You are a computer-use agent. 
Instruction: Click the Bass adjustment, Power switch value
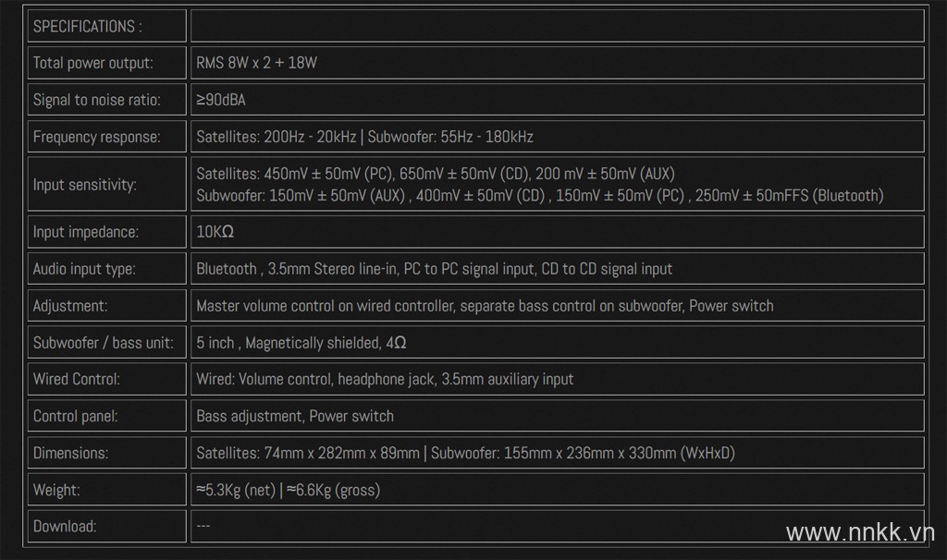pyautogui.click(x=295, y=417)
